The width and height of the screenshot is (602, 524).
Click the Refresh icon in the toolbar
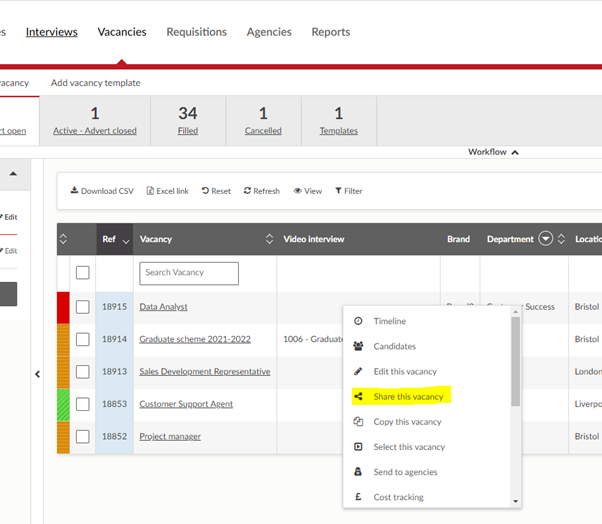[x=247, y=191]
